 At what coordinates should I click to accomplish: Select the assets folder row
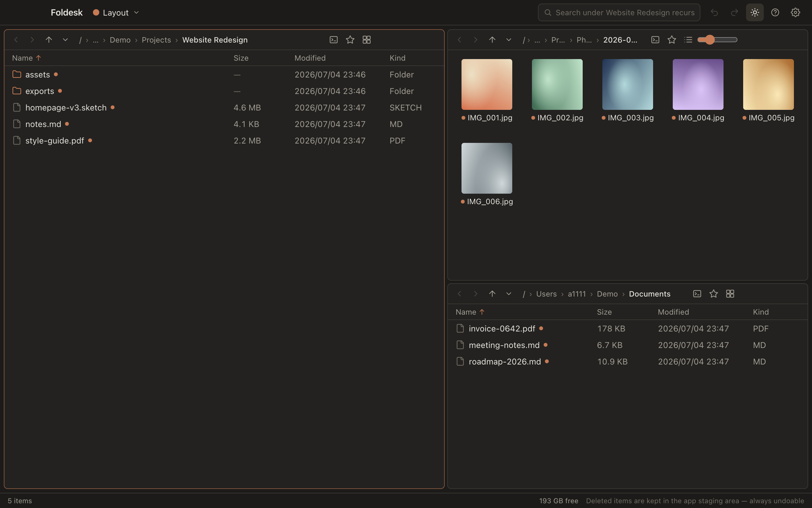[224, 74]
